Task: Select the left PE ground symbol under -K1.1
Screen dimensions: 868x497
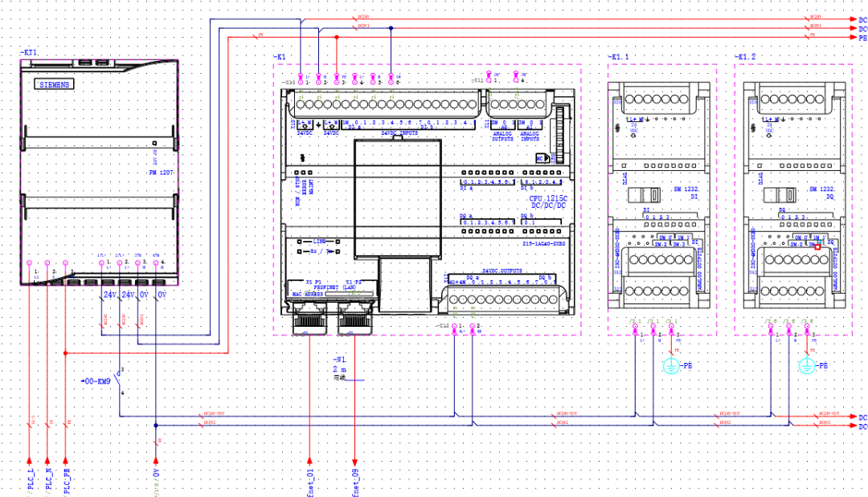Action: click(671, 365)
